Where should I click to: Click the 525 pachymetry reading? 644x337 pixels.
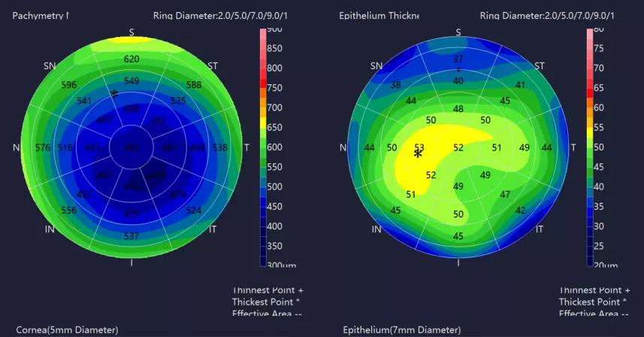(x=178, y=101)
